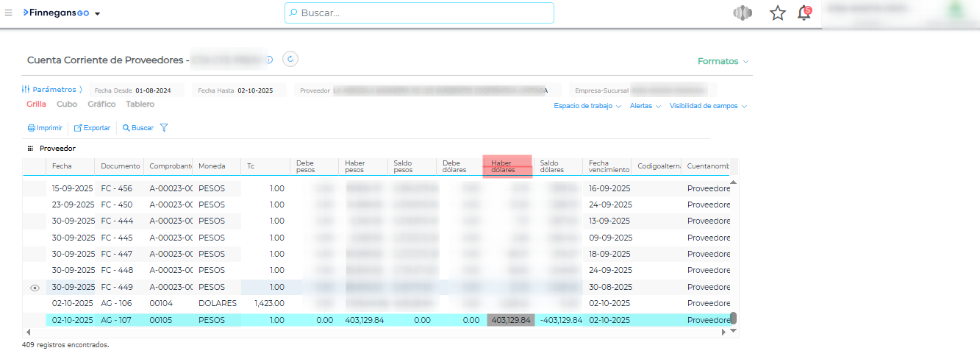Screen dimensions: 980x359
Task: Open the Espacio de trabajo dropdown
Action: click(x=587, y=106)
